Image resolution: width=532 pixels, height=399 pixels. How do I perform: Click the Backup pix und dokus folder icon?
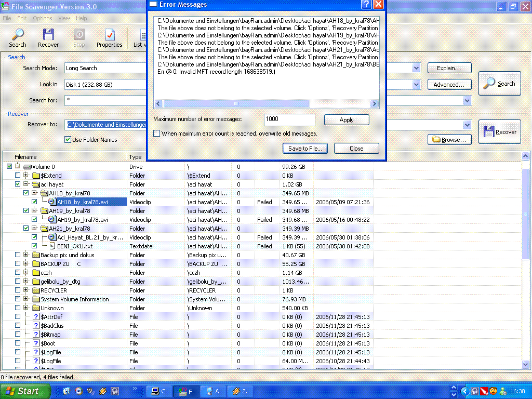coord(36,255)
